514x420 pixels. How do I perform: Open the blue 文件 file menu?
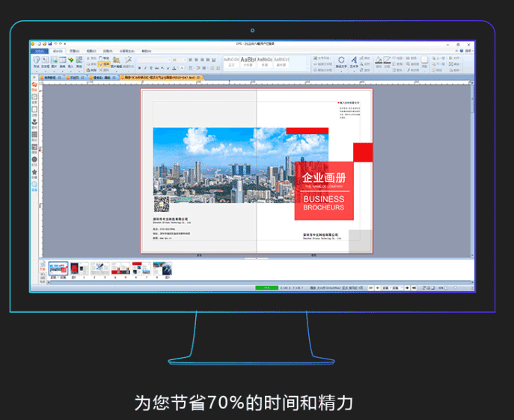(x=40, y=51)
